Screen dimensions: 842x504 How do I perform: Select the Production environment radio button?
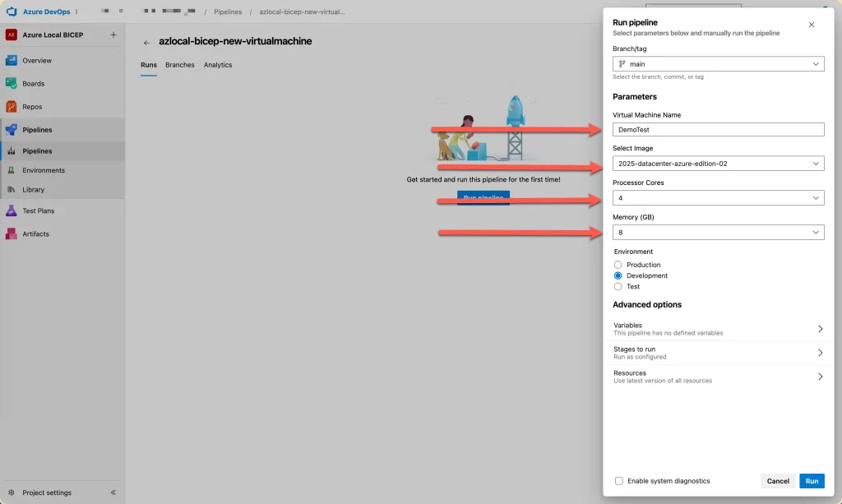coord(618,265)
